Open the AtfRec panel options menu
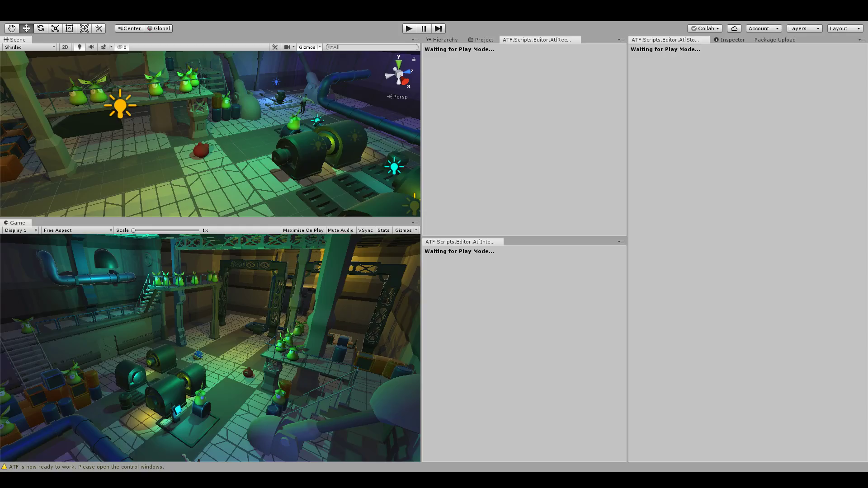Screen dimensions: 868x488 [x=621, y=40]
